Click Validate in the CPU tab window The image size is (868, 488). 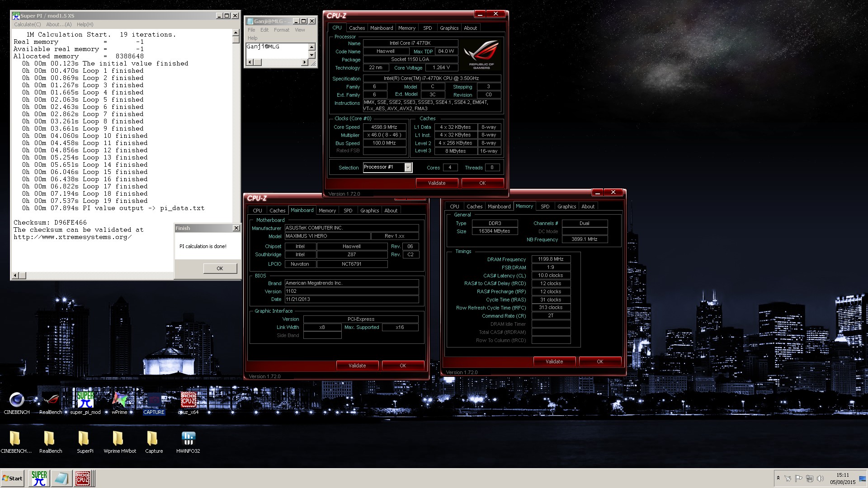point(437,183)
